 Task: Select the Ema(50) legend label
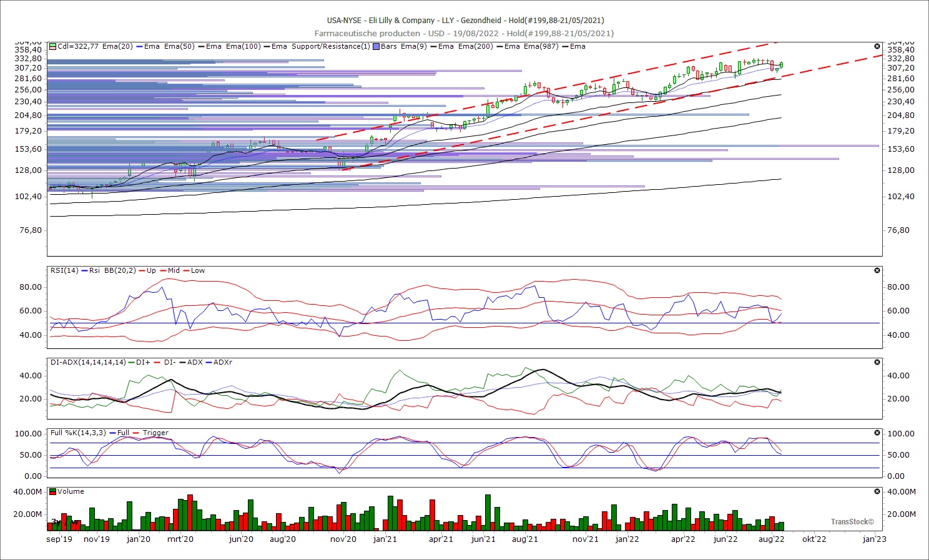point(180,46)
